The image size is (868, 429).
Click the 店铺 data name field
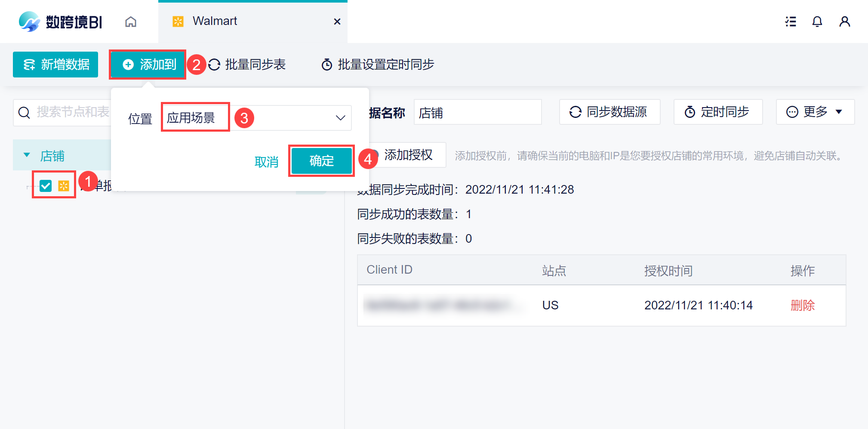tap(477, 112)
